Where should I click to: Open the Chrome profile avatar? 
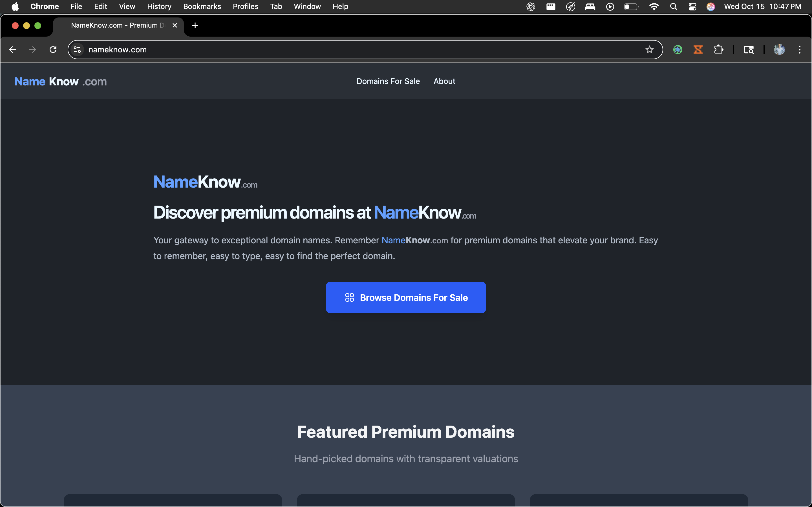click(x=779, y=50)
